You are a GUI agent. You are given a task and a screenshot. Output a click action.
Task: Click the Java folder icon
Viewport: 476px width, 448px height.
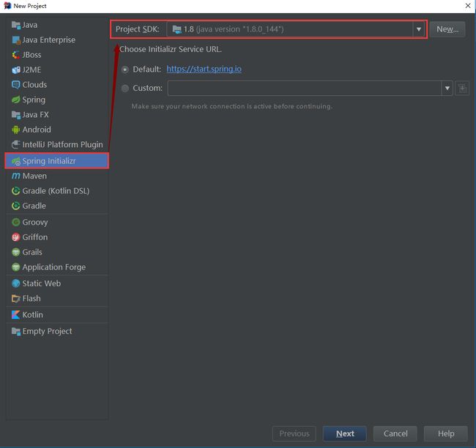point(16,25)
